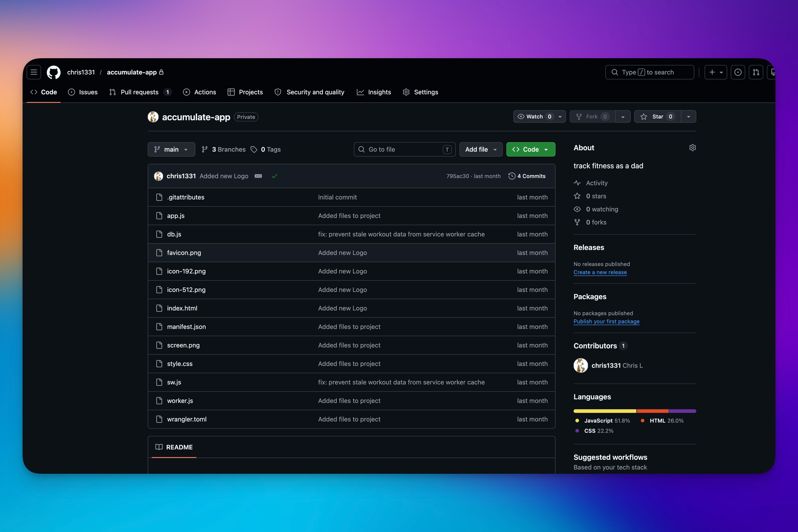Open the main branch selector dropdown
Viewport: 798px width, 532px height.
pos(171,149)
